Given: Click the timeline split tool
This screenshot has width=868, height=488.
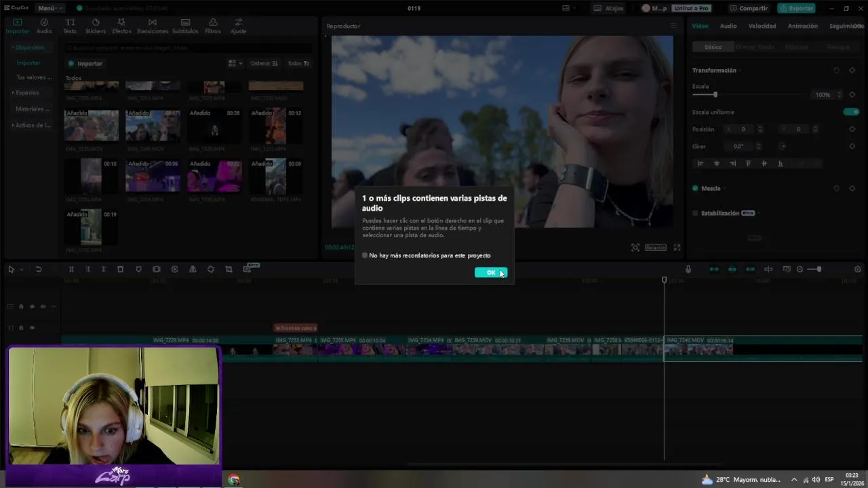Looking at the screenshot, I should coord(71,270).
